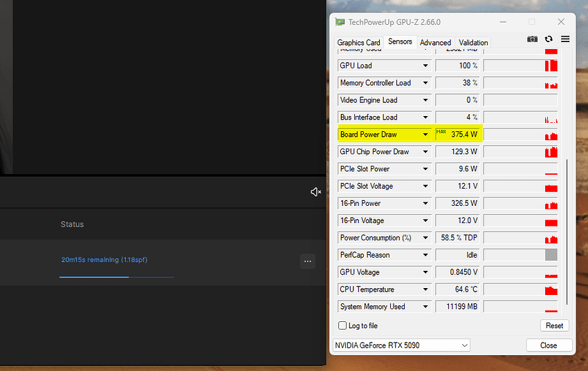This screenshot has height=371, width=588.
Task: Click the PCIe Slot Power 9.6 W value
Action: click(x=457, y=169)
